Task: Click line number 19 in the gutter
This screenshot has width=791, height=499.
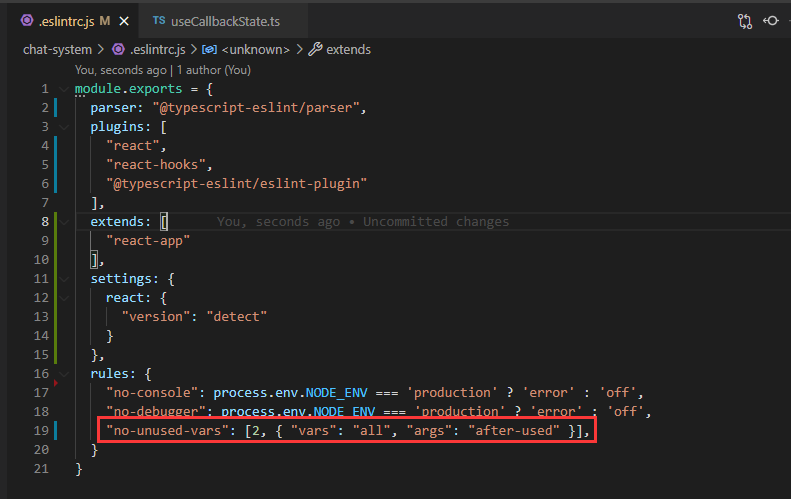Action: coord(41,430)
